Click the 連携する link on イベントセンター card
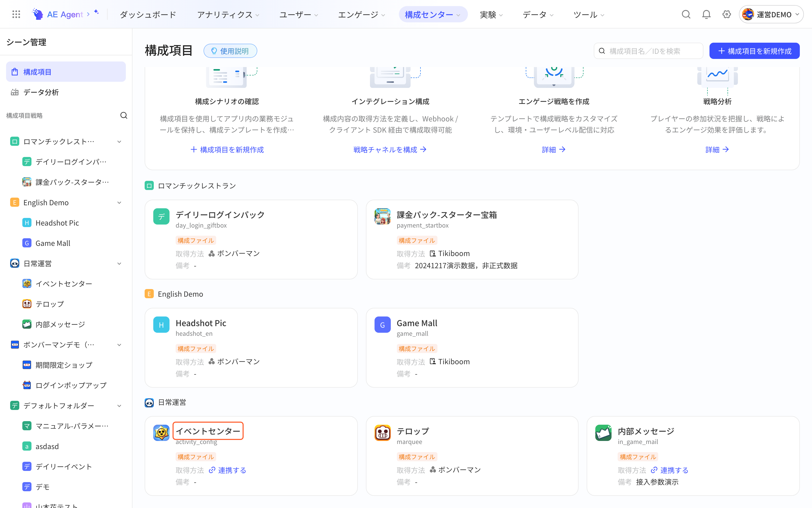812x508 pixels. 228,470
